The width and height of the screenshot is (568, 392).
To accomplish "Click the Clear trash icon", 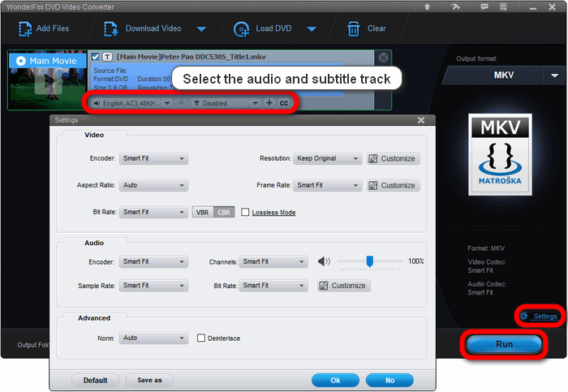I will point(354,29).
